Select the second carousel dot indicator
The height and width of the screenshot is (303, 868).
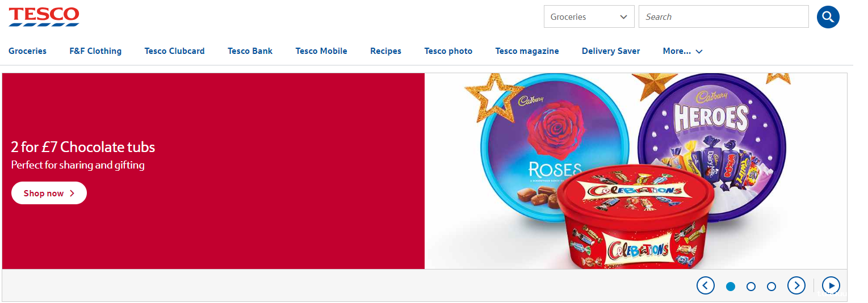(x=751, y=287)
